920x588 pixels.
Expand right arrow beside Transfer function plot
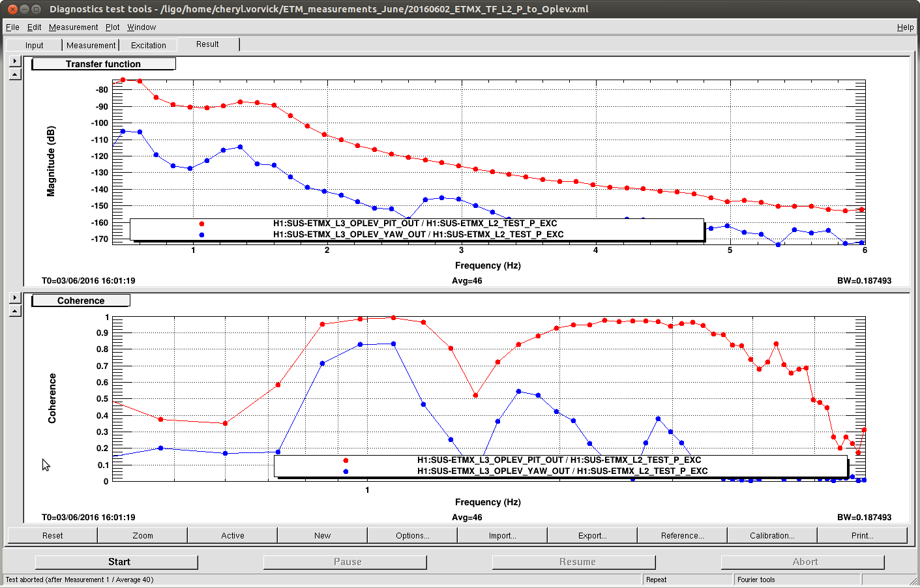16,61
